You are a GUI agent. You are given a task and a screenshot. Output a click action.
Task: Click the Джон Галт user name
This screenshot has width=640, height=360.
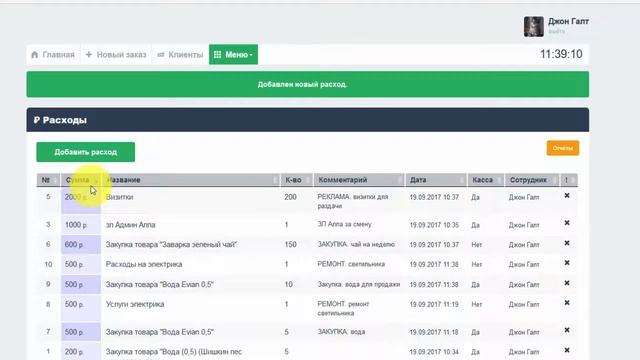[x=568, y=21]
